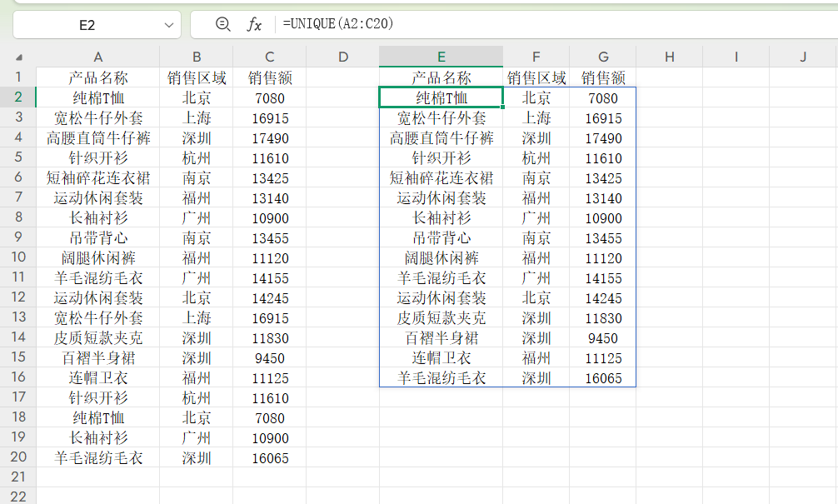This screenshot has width=838, height=504.
Task: Click the magnifier icon beside fx
Action: (222, 25)
